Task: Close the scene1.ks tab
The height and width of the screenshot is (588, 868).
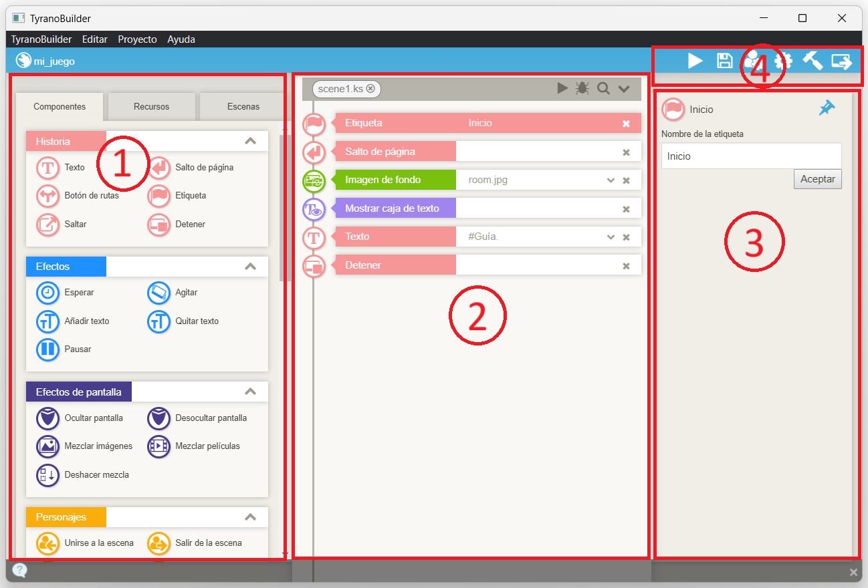Action: 370,88
